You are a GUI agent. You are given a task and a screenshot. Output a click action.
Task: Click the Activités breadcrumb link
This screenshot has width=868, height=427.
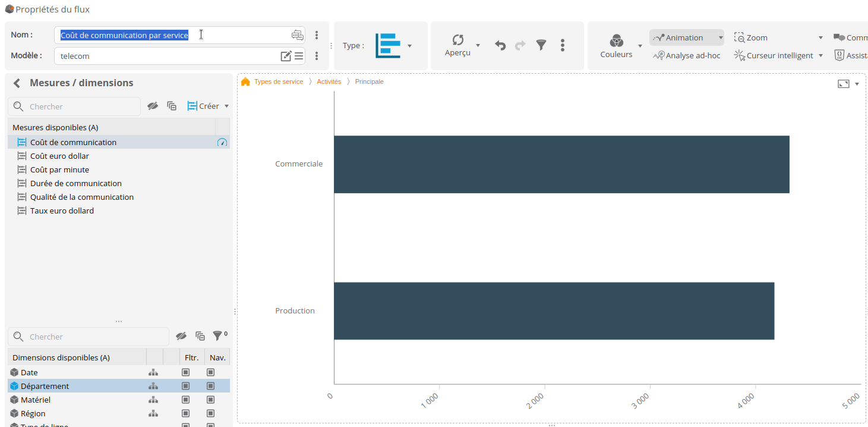(x=329, y=81)
